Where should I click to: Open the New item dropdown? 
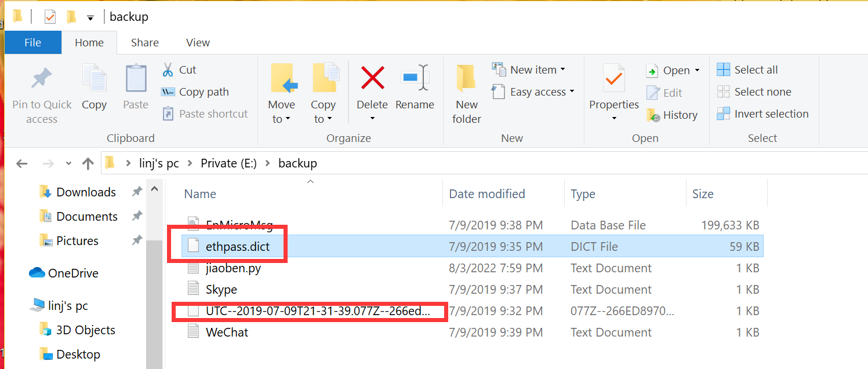[x=529, y=70]
